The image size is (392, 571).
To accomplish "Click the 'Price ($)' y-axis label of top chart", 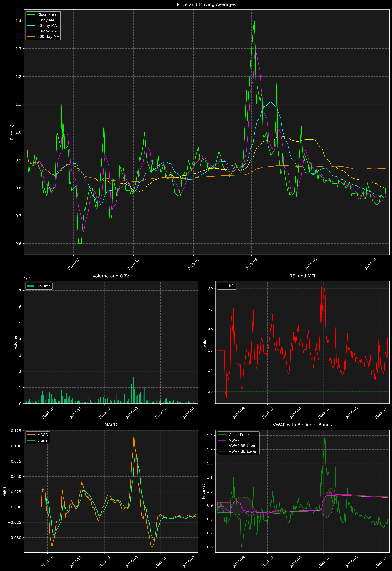I will point(12,132).
